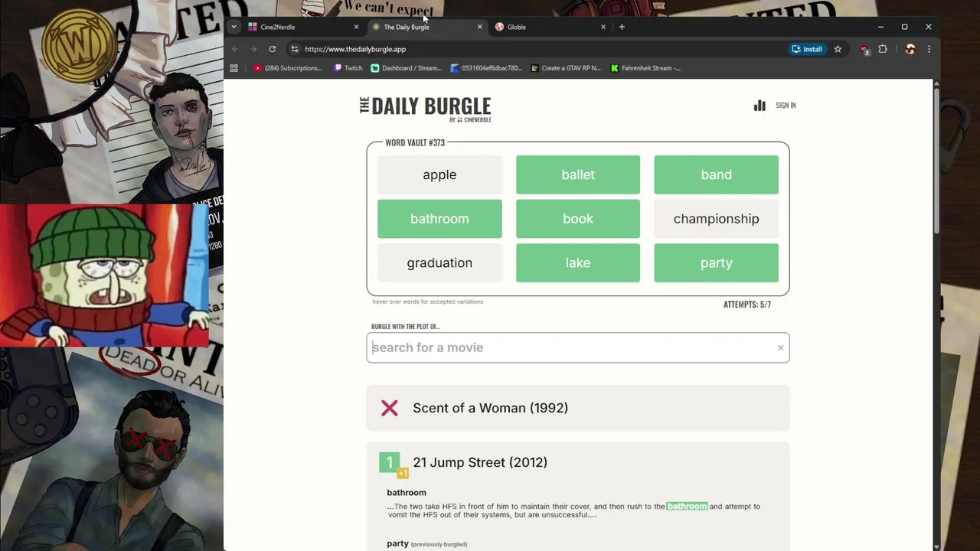Click the previously burgled party label

tap(426, 543)
